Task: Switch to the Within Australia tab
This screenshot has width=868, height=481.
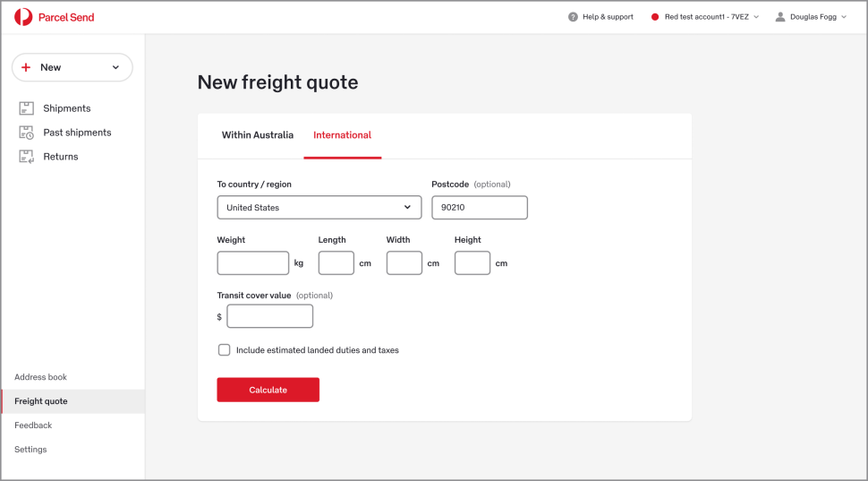Action: click(258, 135)
